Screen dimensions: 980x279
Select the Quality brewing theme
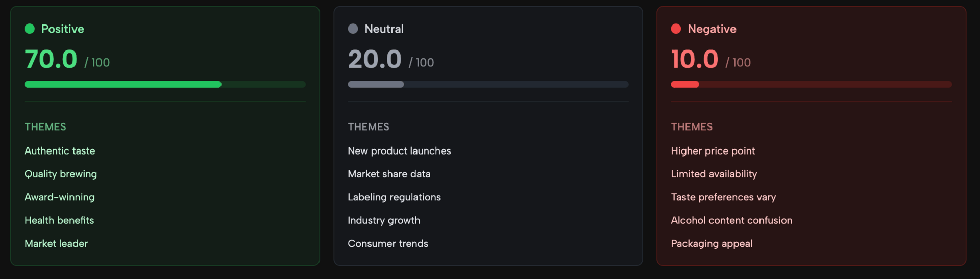pyautogui.click(x=61, y=174)
